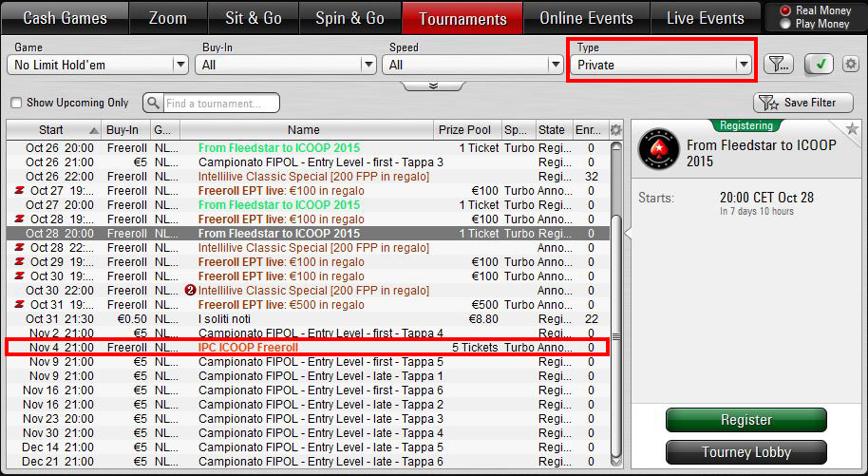Select Campionato FIPOL first - Tappa 5 row
This screenshot has width=868, height=476.
point(308,362)
